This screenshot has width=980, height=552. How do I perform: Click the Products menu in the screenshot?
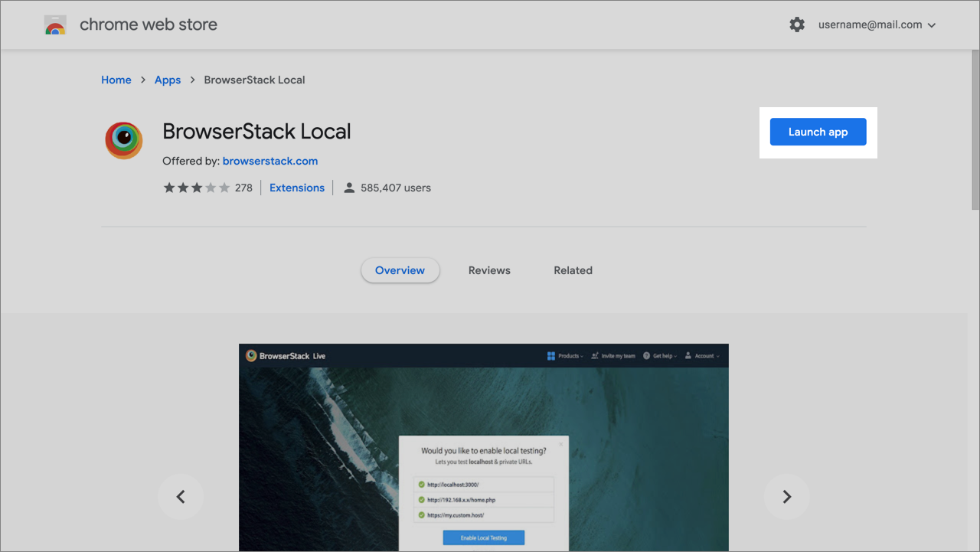(565, 356)
